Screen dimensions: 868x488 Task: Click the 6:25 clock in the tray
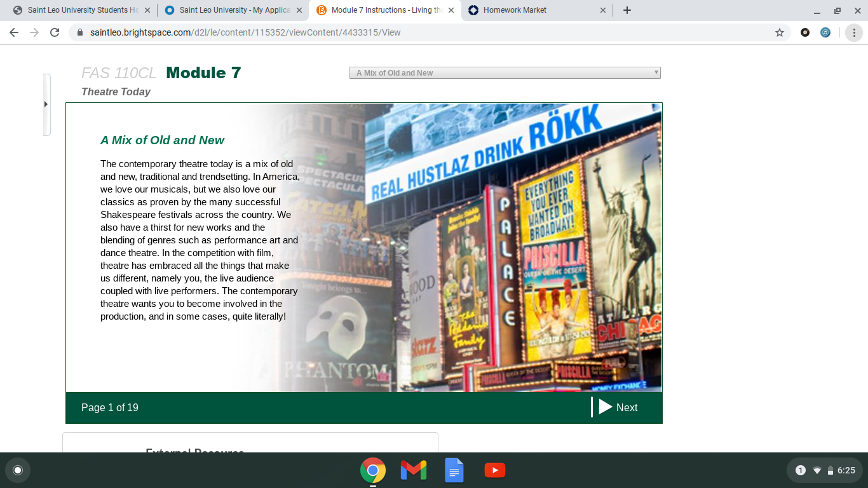[x=846, y=471]
